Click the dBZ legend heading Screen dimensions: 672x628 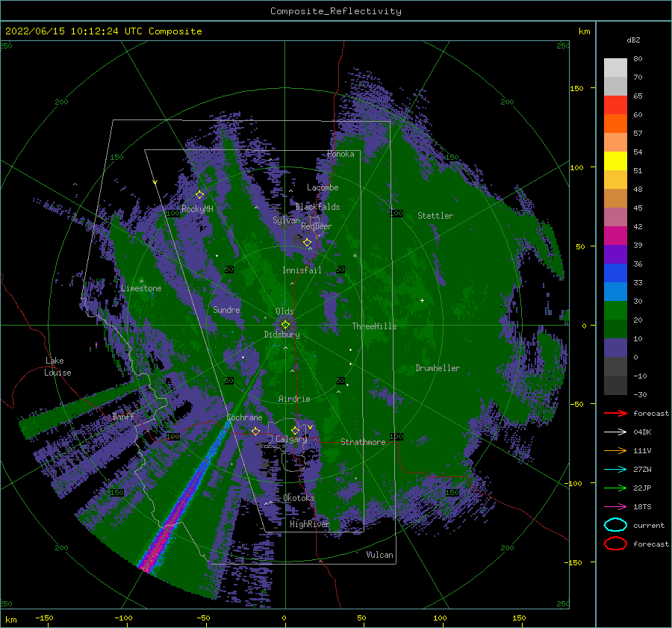[633, 40]
